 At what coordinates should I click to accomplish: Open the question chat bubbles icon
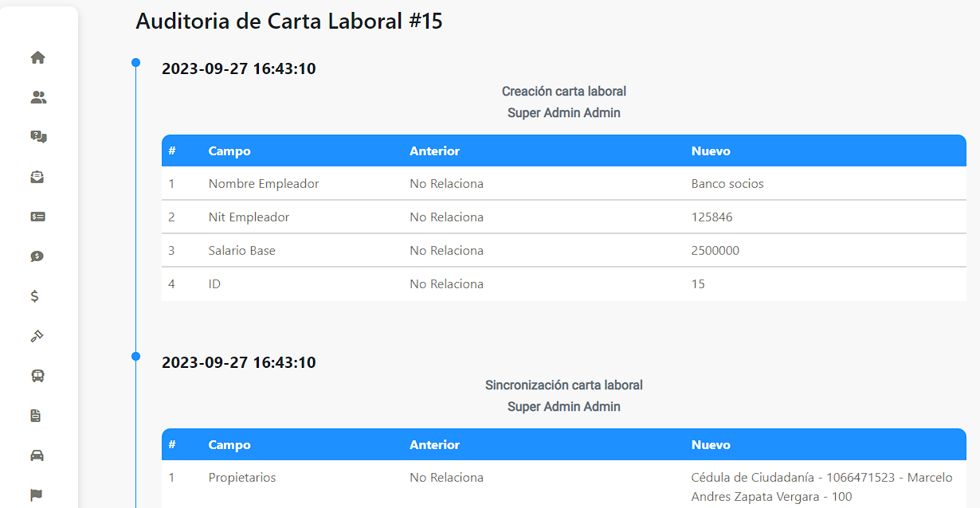point(38,137)
